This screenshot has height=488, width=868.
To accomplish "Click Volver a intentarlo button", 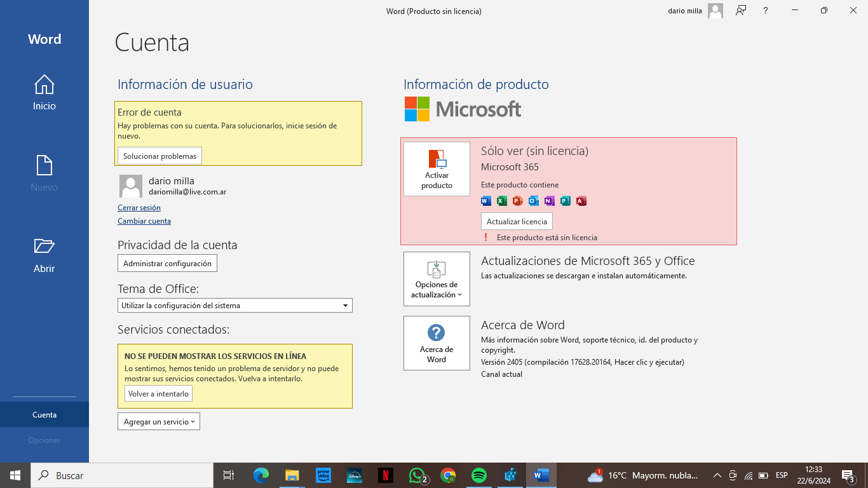I will (158, 393).
